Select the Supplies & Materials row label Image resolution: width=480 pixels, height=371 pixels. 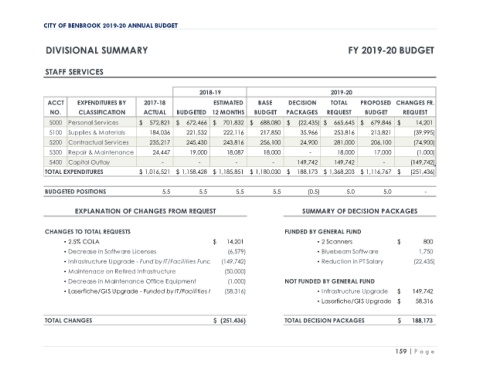(x=97, y=133)
